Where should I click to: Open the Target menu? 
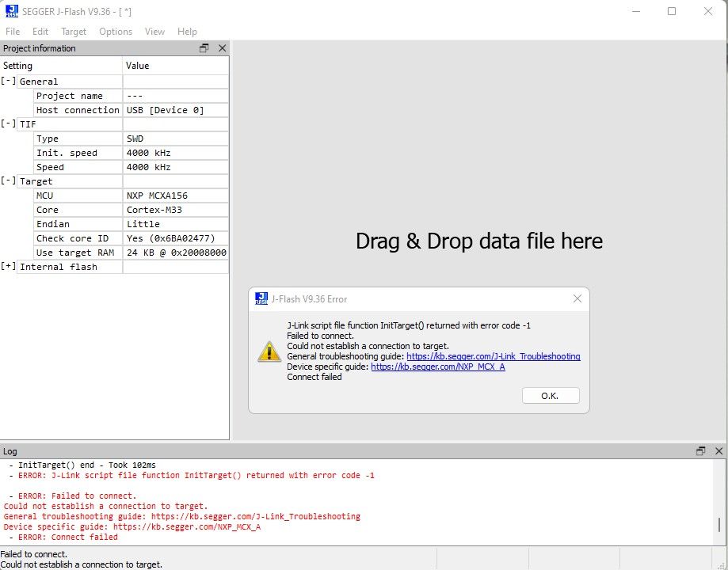pyautogui.click(x=74, y=32)
